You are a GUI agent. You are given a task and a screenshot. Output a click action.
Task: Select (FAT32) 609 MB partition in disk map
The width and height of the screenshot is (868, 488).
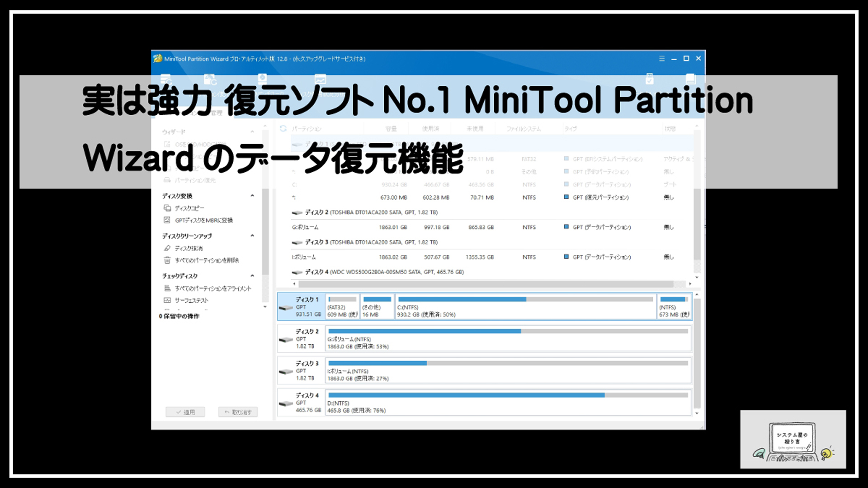tap(342, 307)
